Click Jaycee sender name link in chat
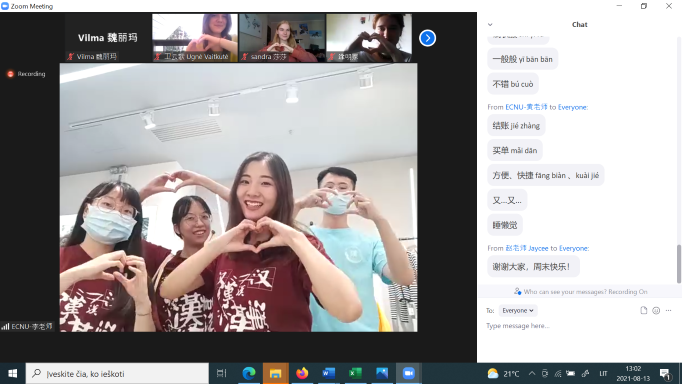Viewport: 682px width, 384px height. pyautogui.click(x=527, y=248)
